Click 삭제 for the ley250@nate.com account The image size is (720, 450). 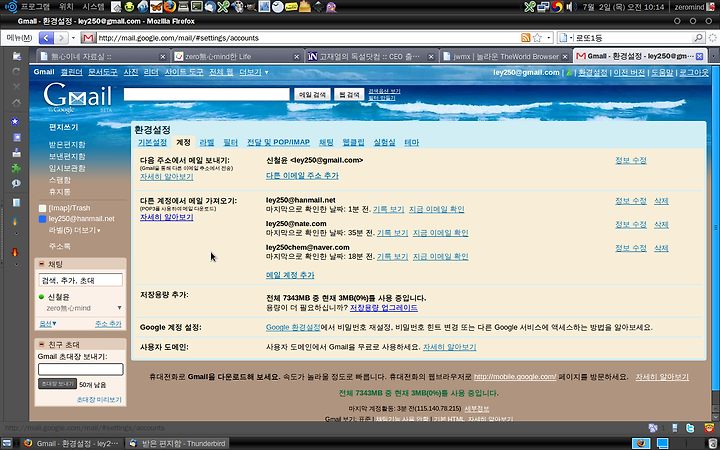[661, 224]
